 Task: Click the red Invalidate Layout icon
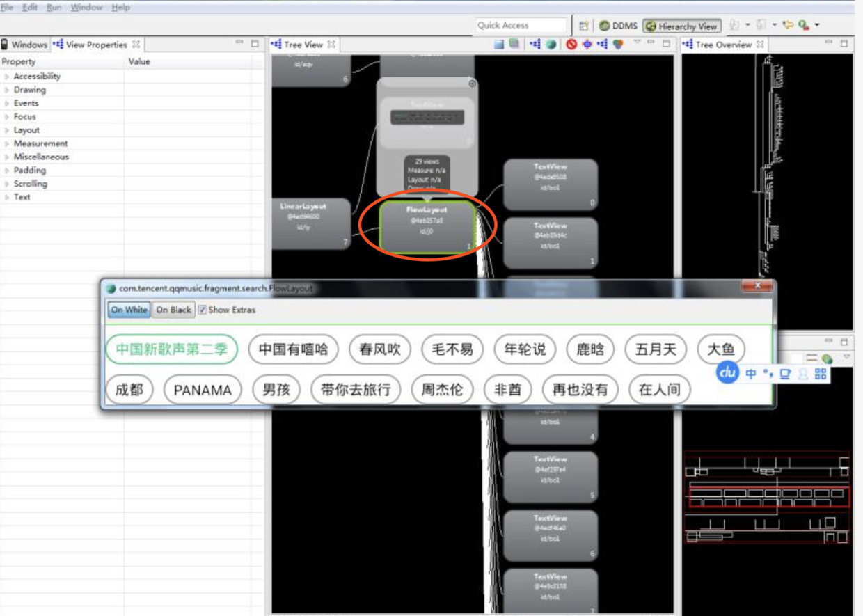click(x=571, y=45)
